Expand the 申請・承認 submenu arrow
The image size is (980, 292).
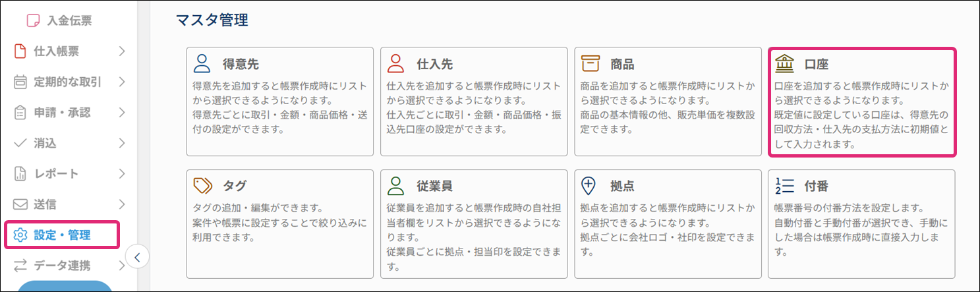(x=122, y=113)
